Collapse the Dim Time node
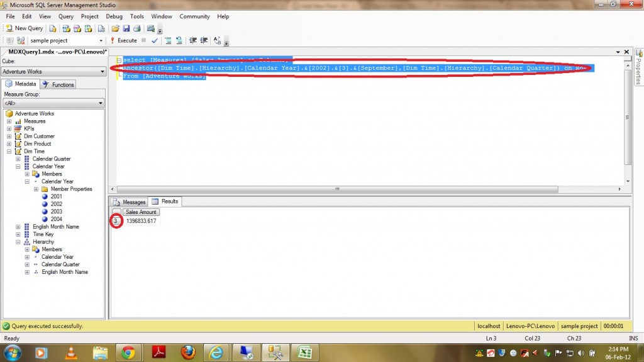This screenshot has height=362, width=644. click(9, 152)
